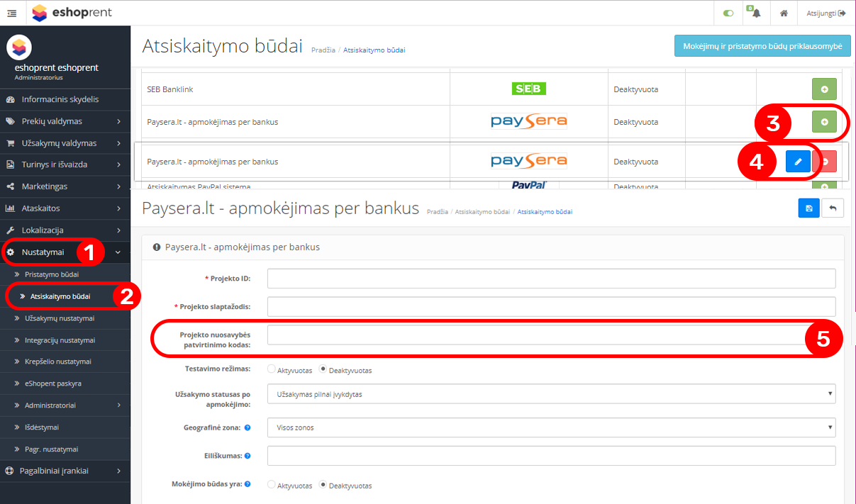Set Testavimo režimas to Aktyvuotas
Viewport: 856px width, 504px height.
272,369
